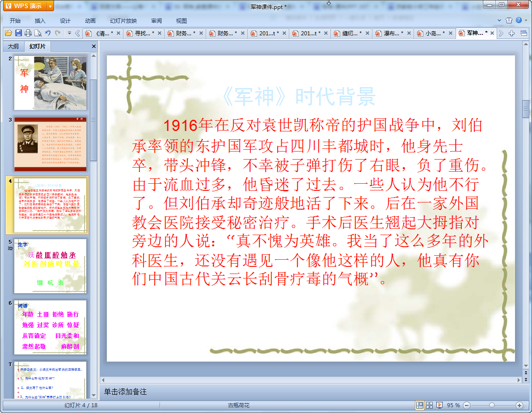The height and width of the screenshot is (413, 532).
Task: Print the presentation with the printer icon
Action: 28,33
